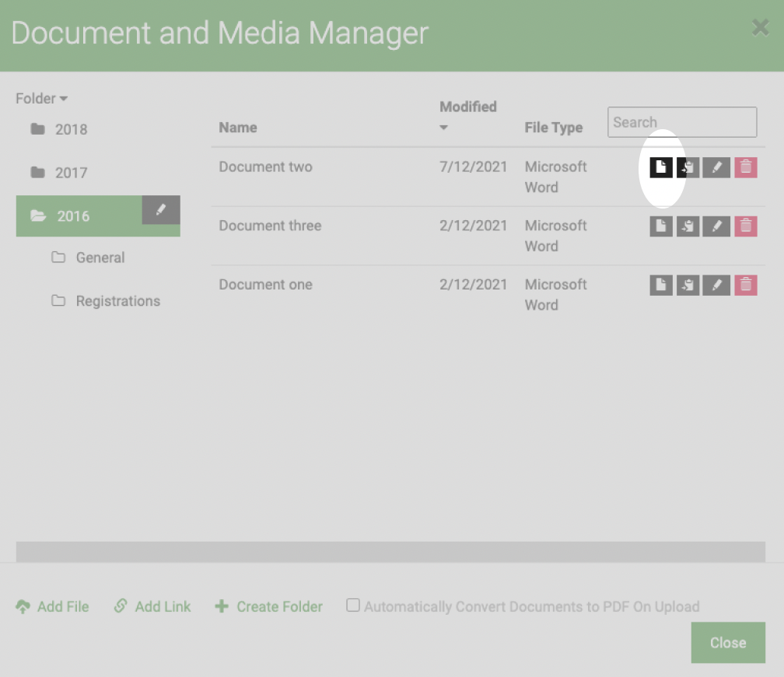Click the Create Folder link
The height and width of the screenshot is (677, 784).
pyautogui.click(x=269, y=606)
